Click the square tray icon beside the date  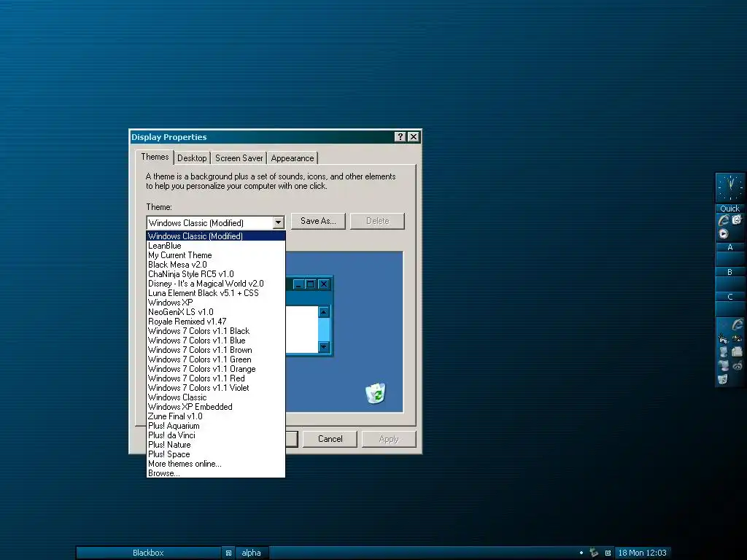pyautogui.click(x=608, y=553)
